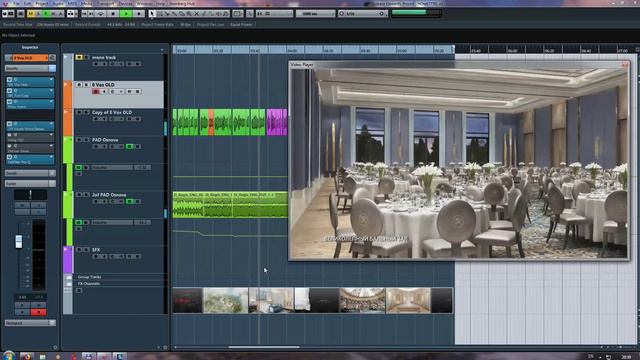Open the Firefox icon in the Windows taskbar
Viewport: 640px width, 360px height.
27,356
